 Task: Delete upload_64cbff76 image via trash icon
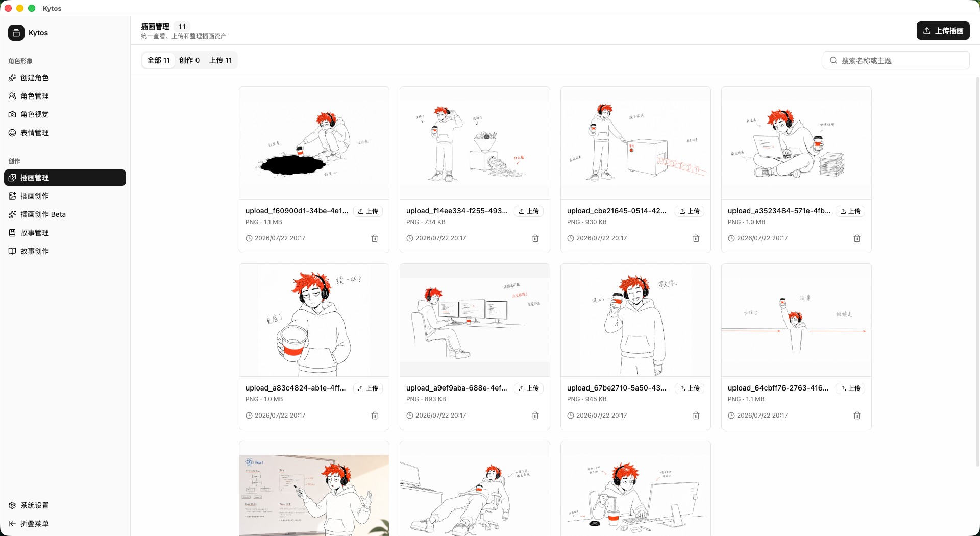pyautogui.click(x=857, y=416)
